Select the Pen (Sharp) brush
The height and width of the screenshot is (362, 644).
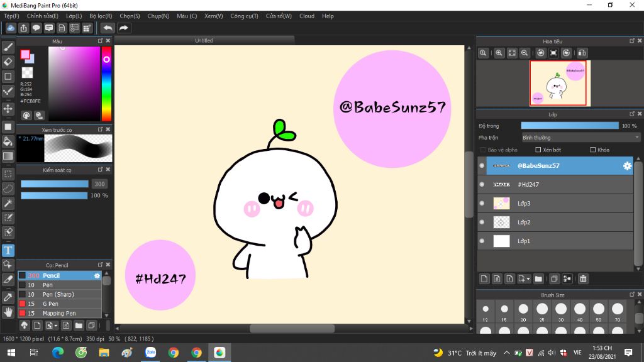point(60,295)
